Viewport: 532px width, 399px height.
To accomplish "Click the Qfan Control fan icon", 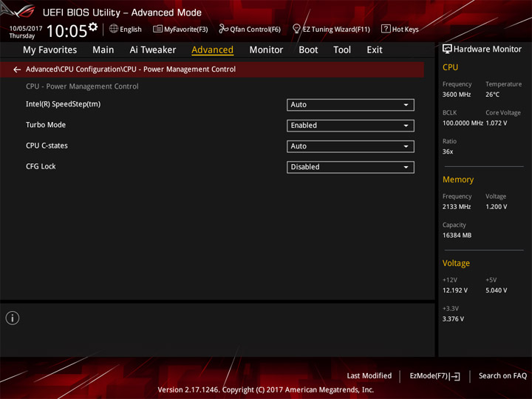I will coord(223,29).
